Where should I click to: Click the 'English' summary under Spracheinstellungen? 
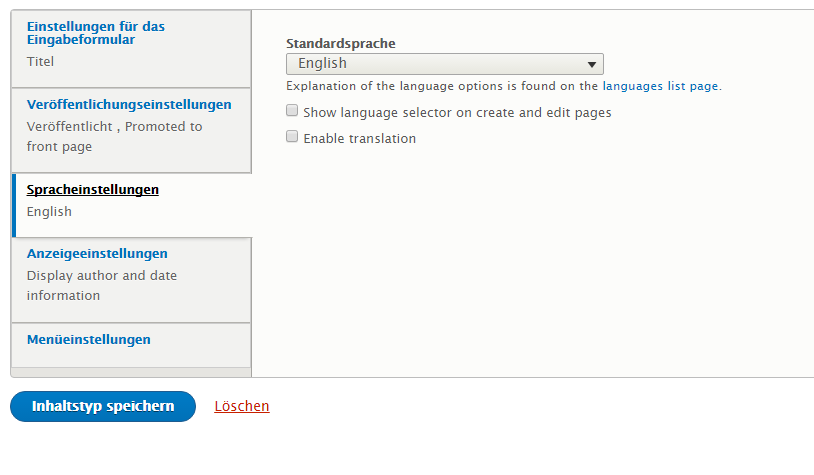(49, 211)
